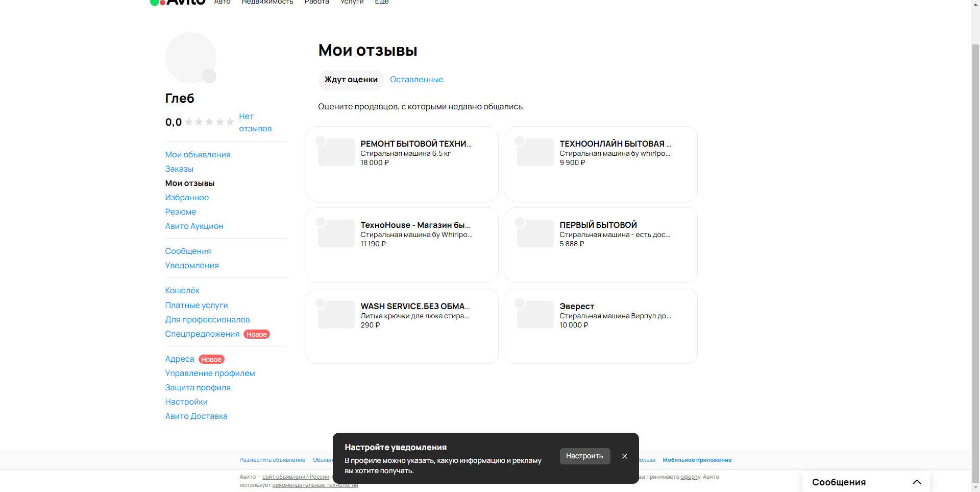Click the Настроить button

(x=585, y=456)
